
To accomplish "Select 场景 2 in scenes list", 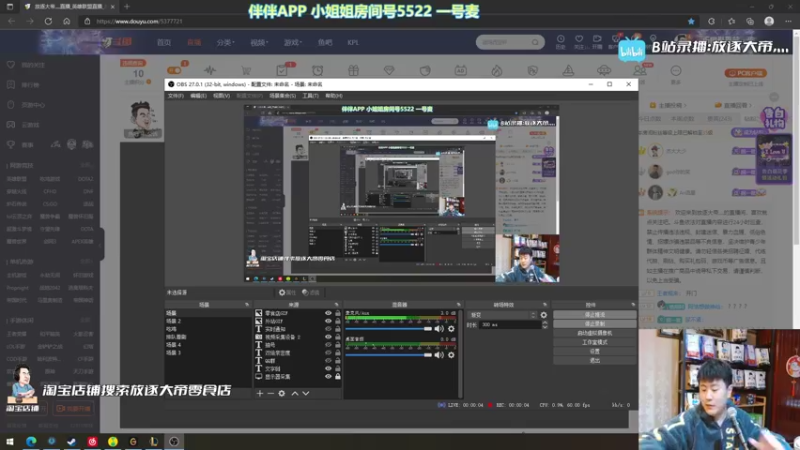I will pos(207,321).
